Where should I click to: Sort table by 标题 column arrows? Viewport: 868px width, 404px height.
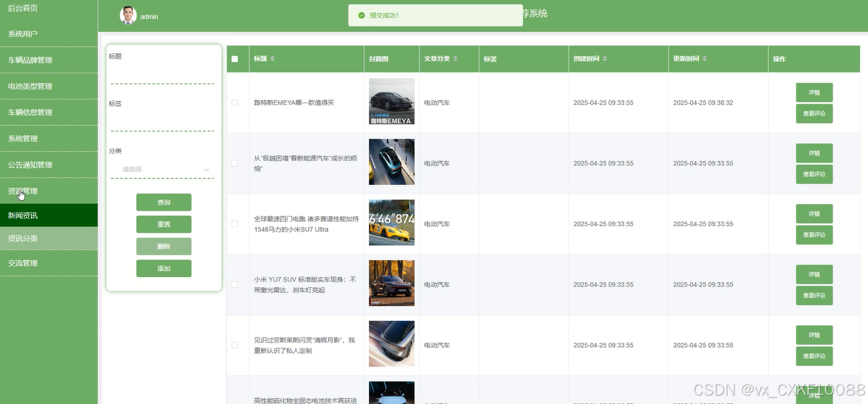(272, 59)
